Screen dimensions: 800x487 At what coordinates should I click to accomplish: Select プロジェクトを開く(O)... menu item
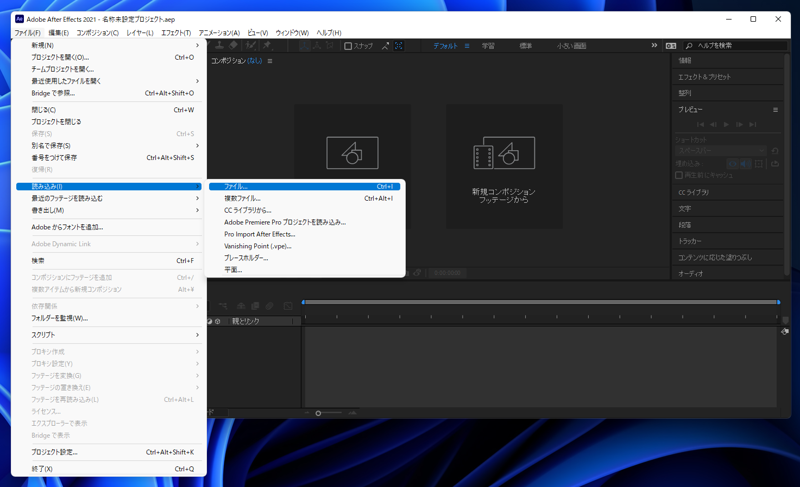point(109,58)
